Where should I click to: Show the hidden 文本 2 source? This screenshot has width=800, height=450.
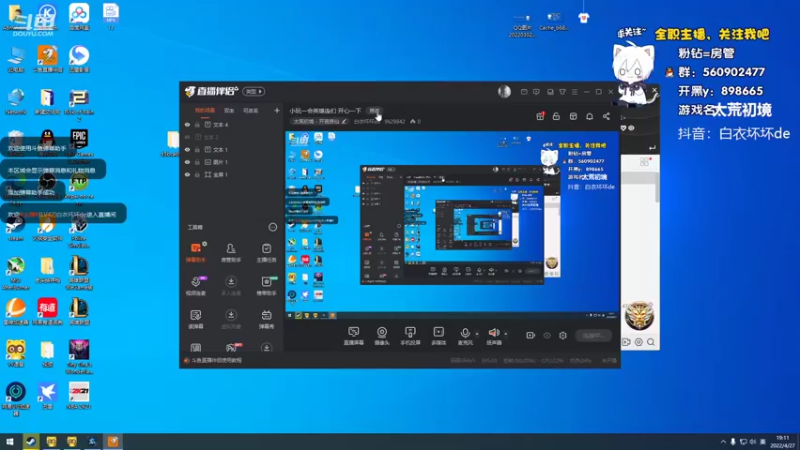pos(187,137)
